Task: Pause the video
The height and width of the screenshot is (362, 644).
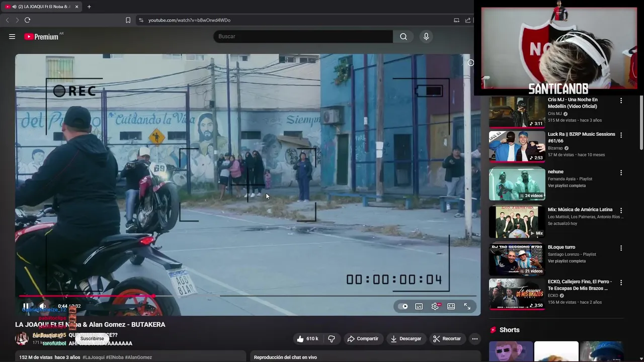Action: (x=26, y=306)
